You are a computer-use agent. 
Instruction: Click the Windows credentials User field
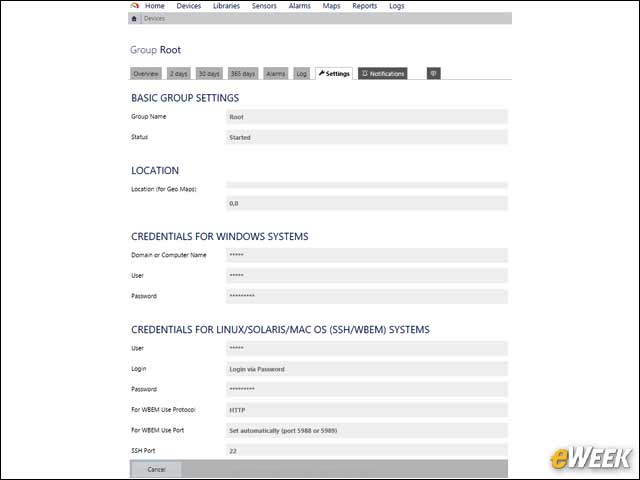pyautogui.click(x=367, y=276)
